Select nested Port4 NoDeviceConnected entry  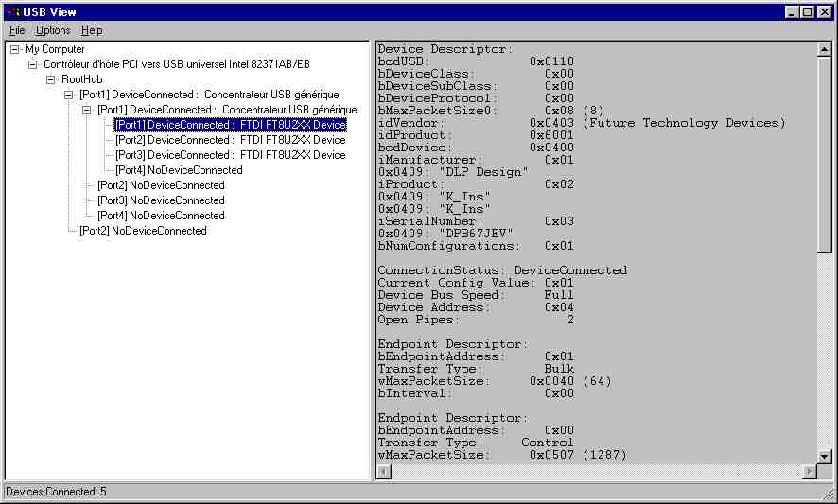(179, 170)
